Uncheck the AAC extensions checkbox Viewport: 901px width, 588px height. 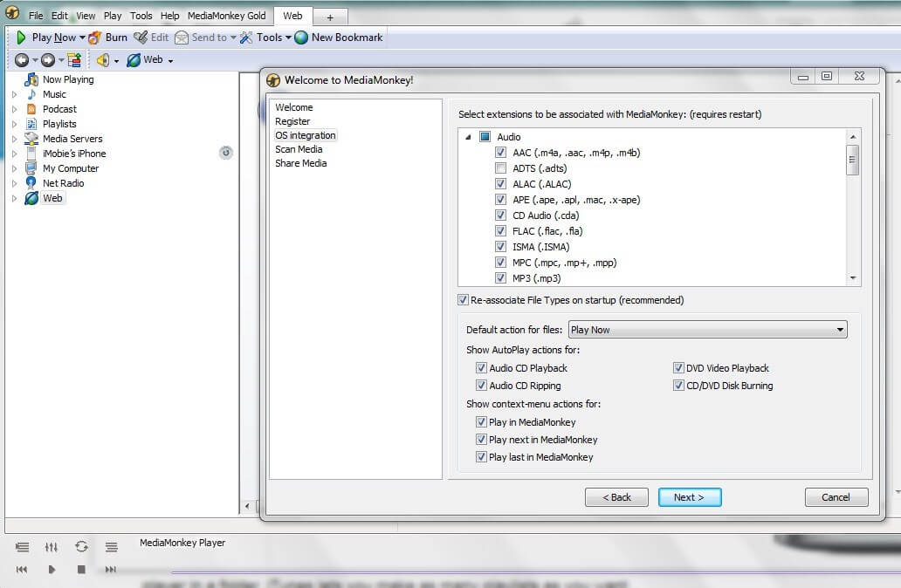tap(500, 153)
